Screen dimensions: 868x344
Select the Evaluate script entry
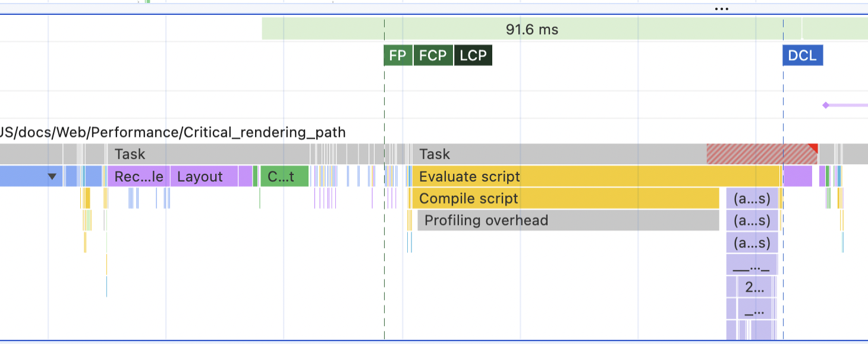[595, 177]
